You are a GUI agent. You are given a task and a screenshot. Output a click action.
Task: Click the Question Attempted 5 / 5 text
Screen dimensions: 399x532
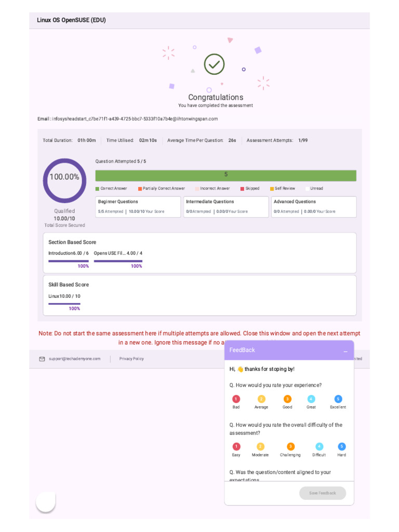(121, 161)
